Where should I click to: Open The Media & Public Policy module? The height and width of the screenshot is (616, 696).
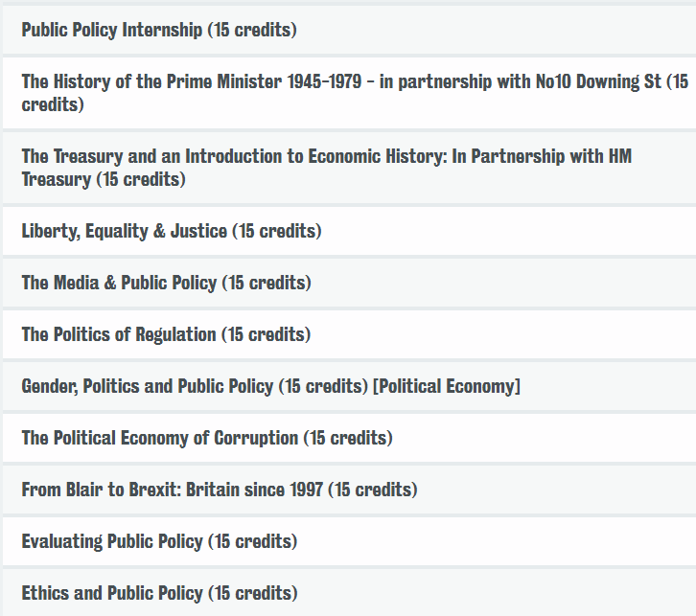pos(349,283)
